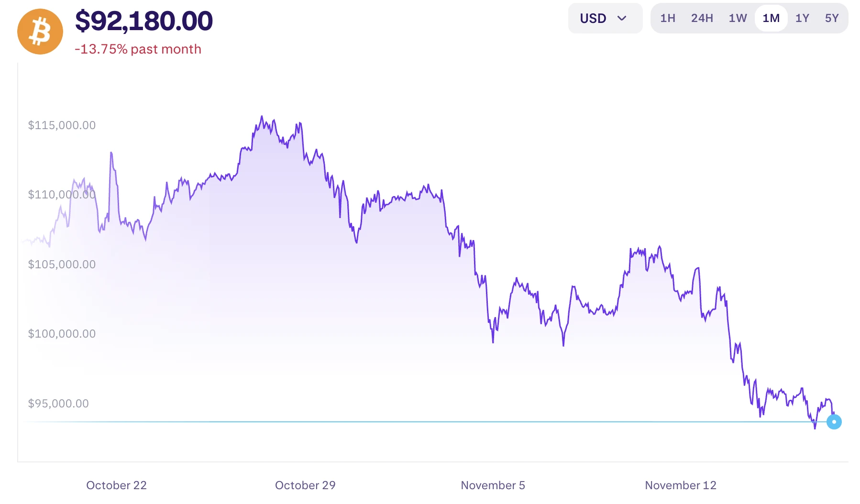Select the blue endpoint dot on chart
The image size is (860, 504).
(834, 422)
